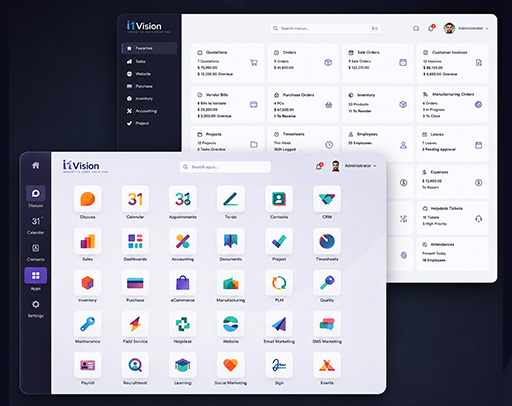Launch the Quality app

(x=327, y=283)
